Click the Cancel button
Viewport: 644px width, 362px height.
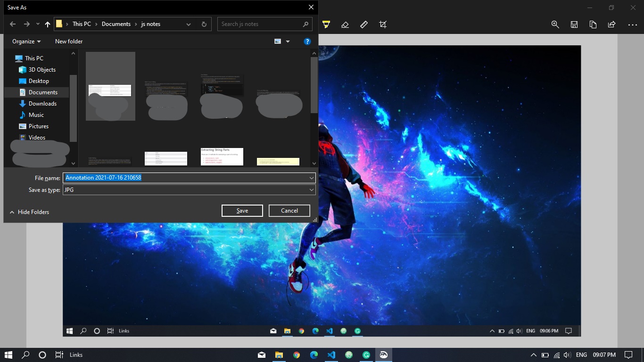[x=289, y=211]
